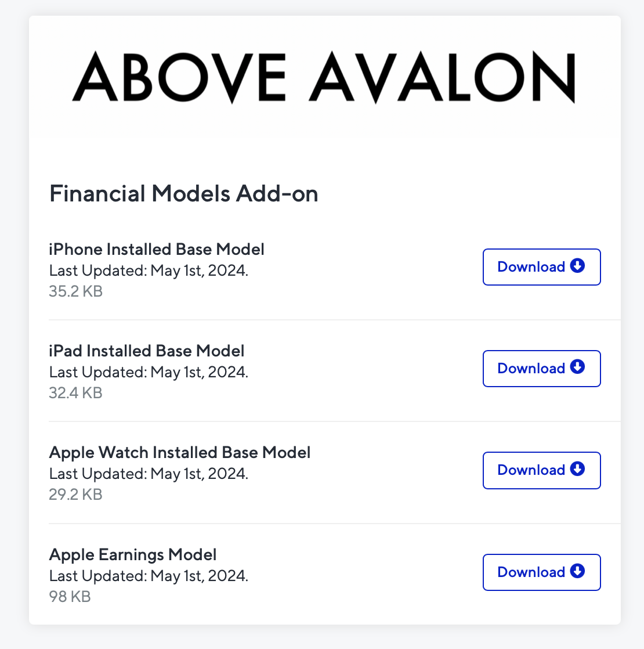
Task: Click the 32.4 KB file size text
Action: click(75, 392)
